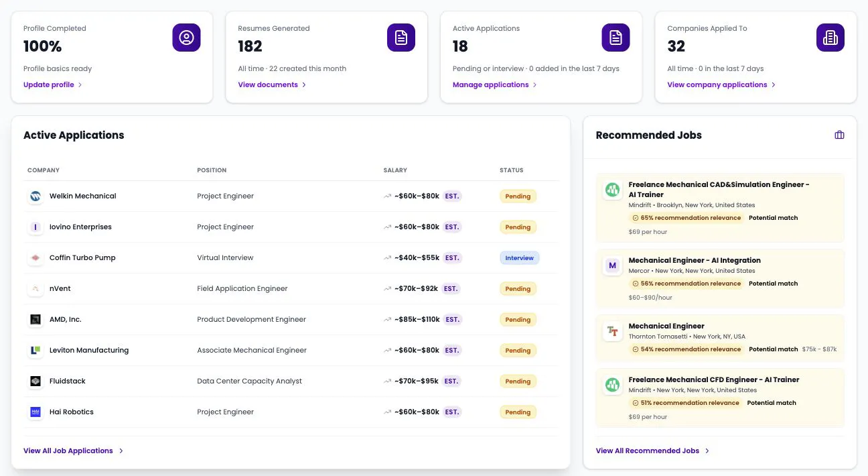Click the briefcase icon beside Recommended Jobs
Image resolution: width=868 pixels, height=476 pixels.
click(x=839, y=135)
